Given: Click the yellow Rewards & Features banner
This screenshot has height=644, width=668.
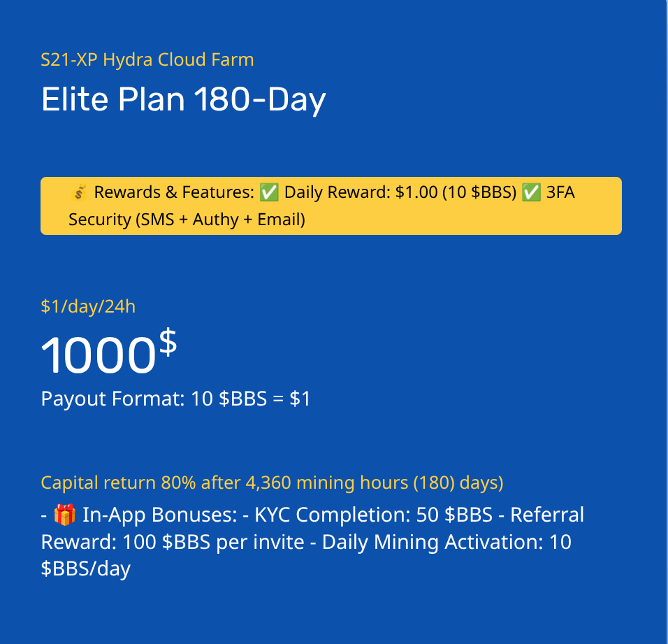Looking at the screenshot, I should point(331,206).
